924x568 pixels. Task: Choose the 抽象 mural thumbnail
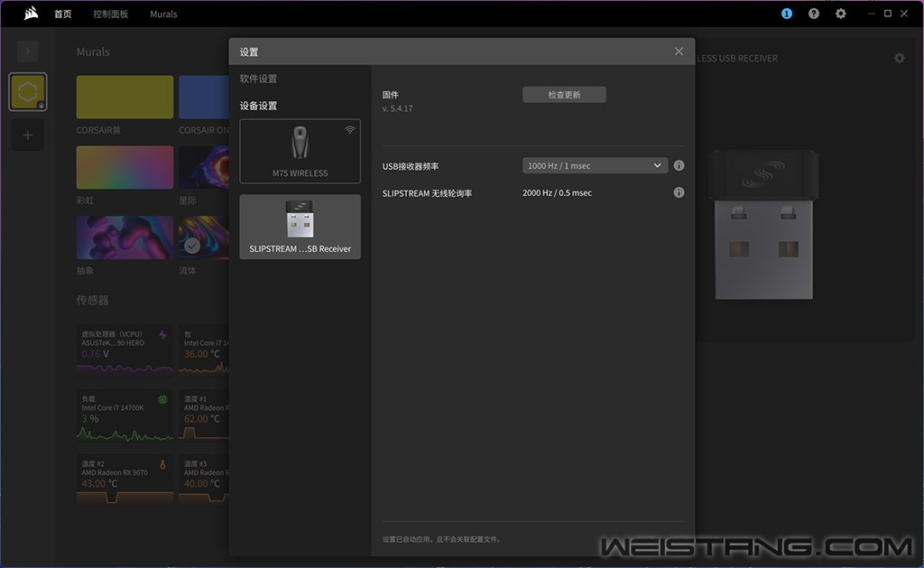coord(125,237)
